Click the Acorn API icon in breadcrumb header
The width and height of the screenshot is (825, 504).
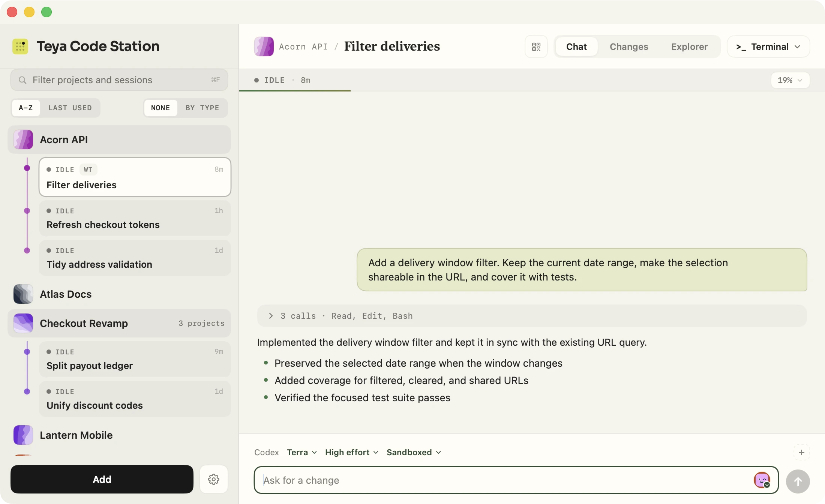tap(264, 46)
